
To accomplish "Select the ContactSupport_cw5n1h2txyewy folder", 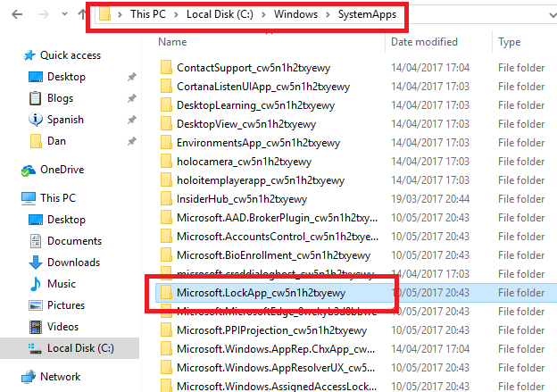I will (254, 68).
